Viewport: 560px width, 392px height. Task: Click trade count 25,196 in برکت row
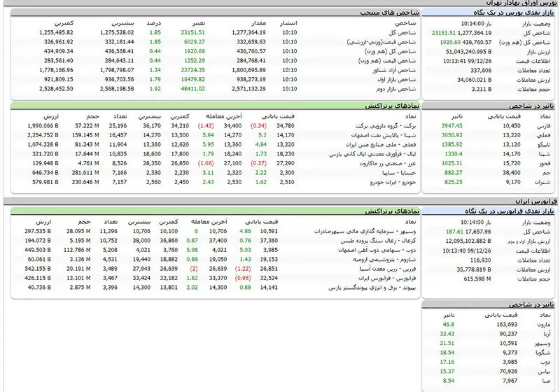pyautogui.click(x=118, y=126)
